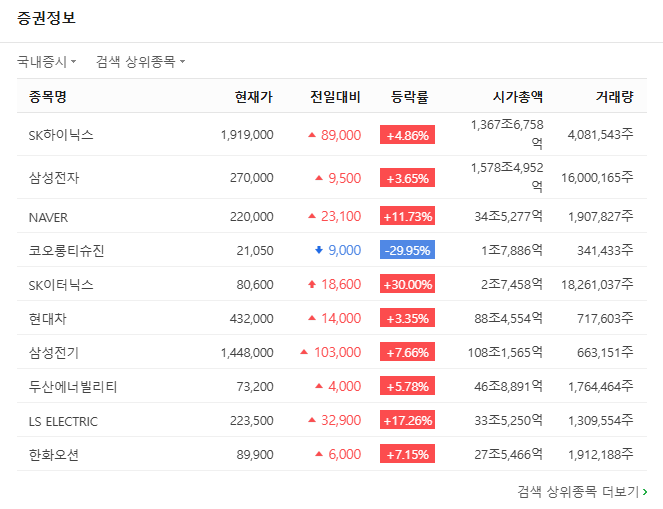Open the 국내증시 dropdown

tap(47, 62)
